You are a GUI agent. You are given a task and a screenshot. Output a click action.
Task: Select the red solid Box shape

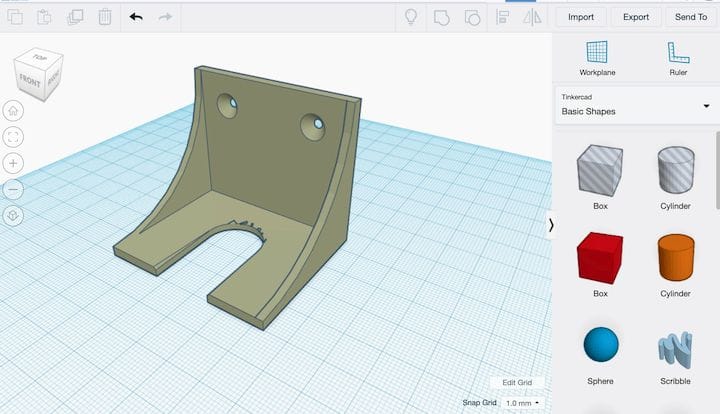(600, 260)
